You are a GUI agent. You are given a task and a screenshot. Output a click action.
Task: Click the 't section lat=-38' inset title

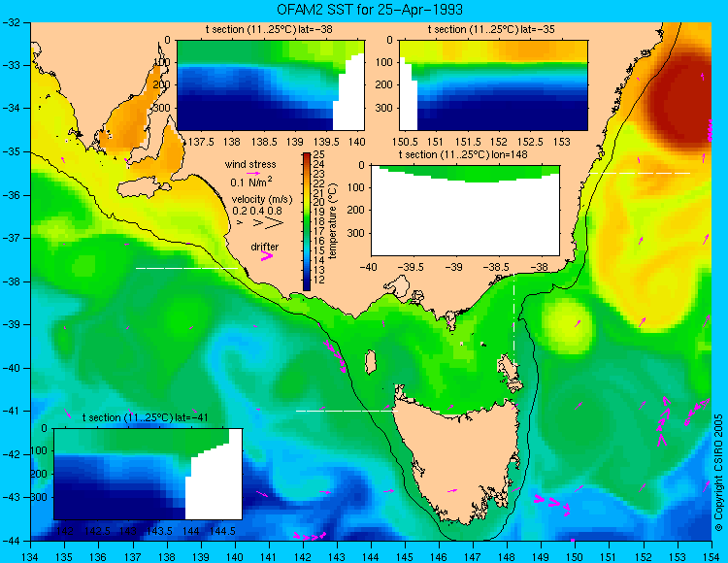[269, 30]
